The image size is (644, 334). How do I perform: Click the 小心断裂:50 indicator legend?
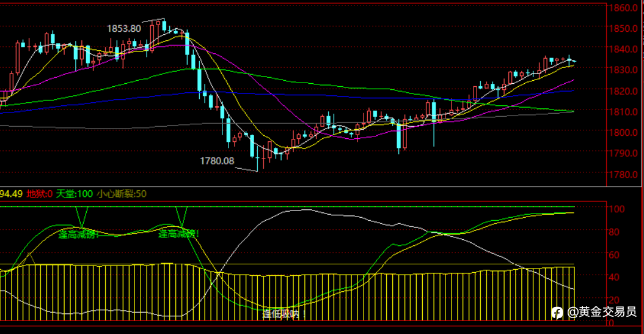coord(122,194)
